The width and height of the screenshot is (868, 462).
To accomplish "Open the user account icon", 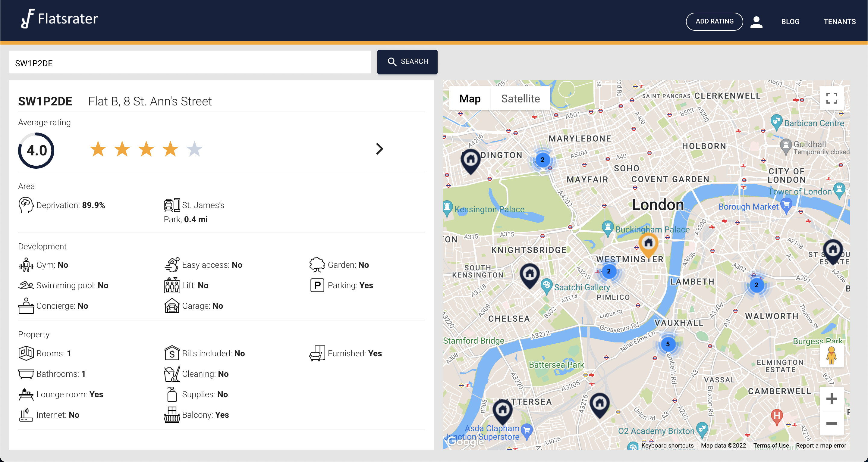I will click(756, 22).
